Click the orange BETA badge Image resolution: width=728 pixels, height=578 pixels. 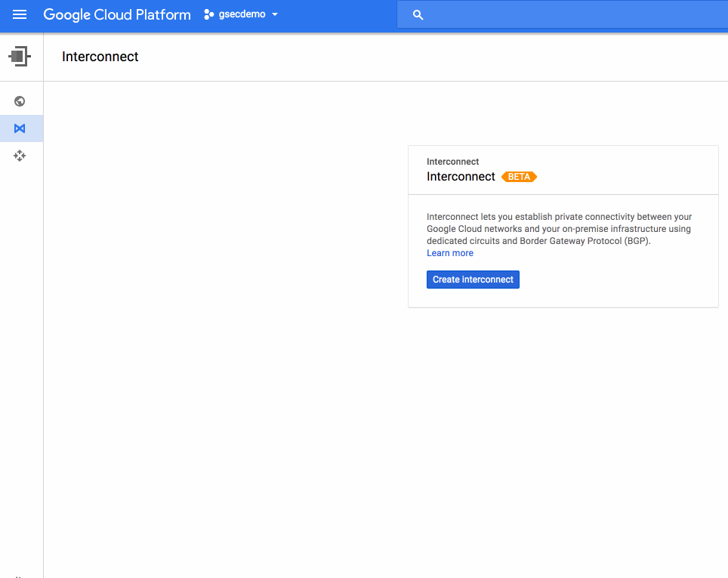(x=519, y=177)
